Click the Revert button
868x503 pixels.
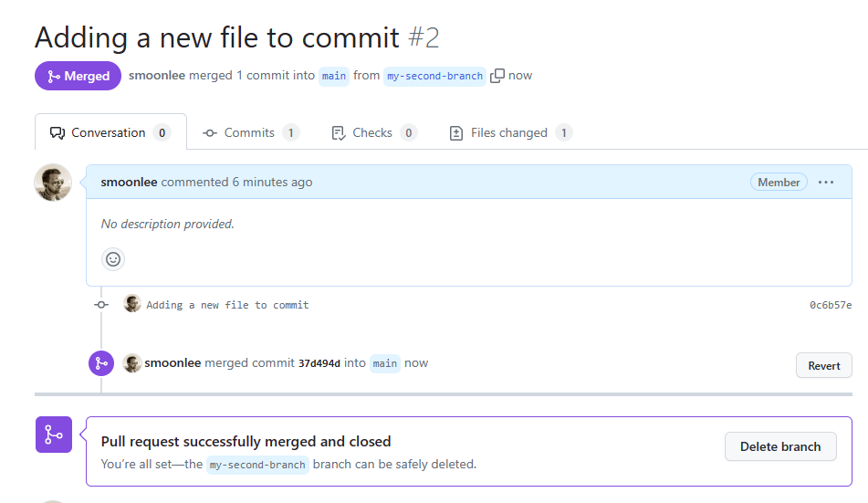click(823, 366)
